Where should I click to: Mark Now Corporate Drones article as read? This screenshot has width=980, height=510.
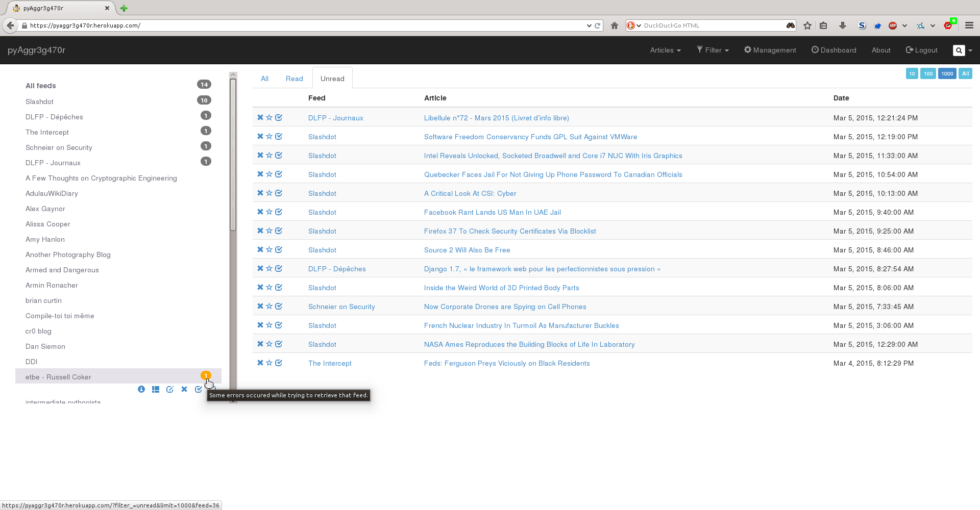click(x=279, y=306)
